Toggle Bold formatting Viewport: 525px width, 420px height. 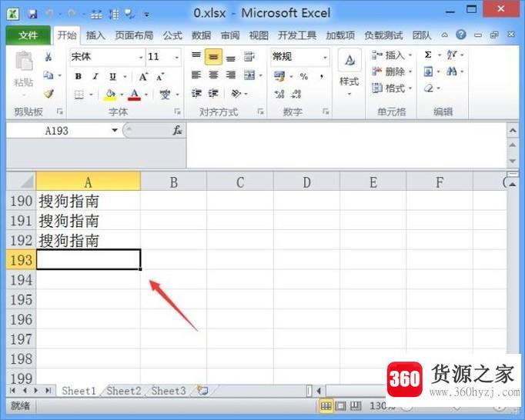click(x=79, y=77)
